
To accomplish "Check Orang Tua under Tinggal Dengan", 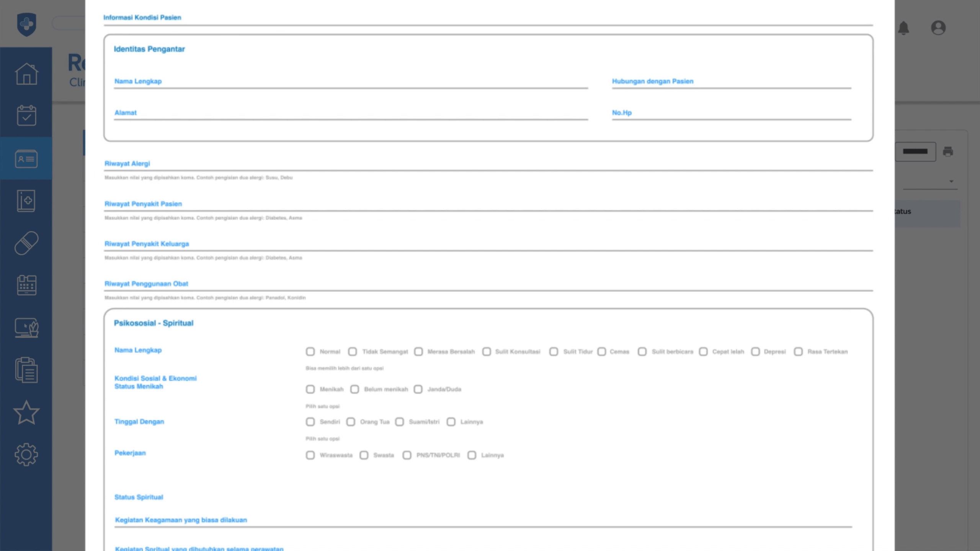I will (351, 422).
